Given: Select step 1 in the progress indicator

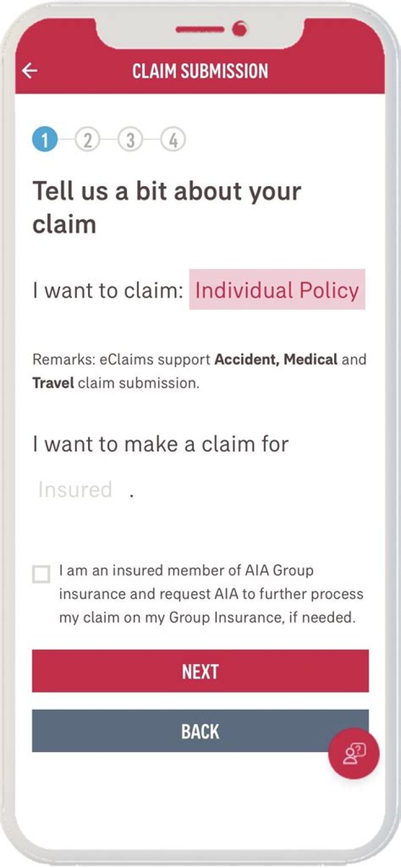Looking at the screenshot, I should click(x=43, y=140).
